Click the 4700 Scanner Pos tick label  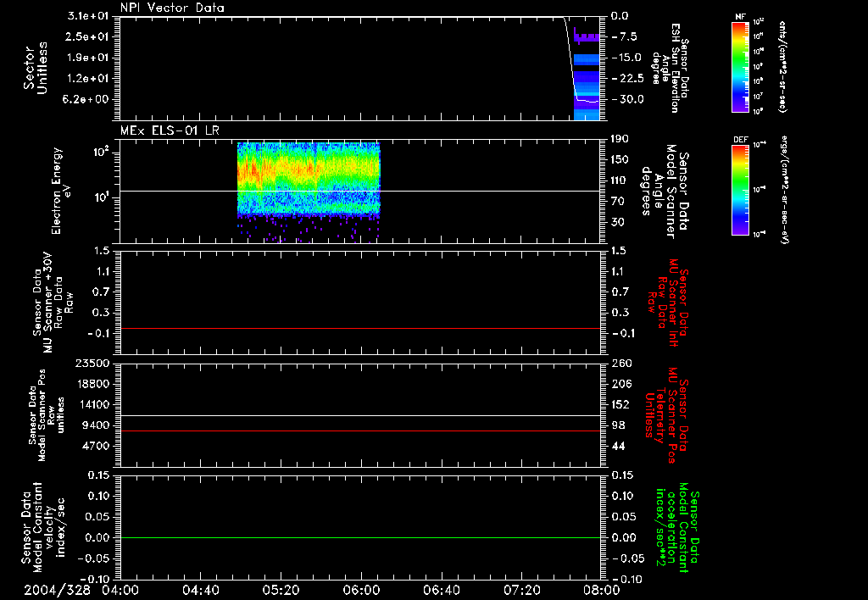click(96, 447)
